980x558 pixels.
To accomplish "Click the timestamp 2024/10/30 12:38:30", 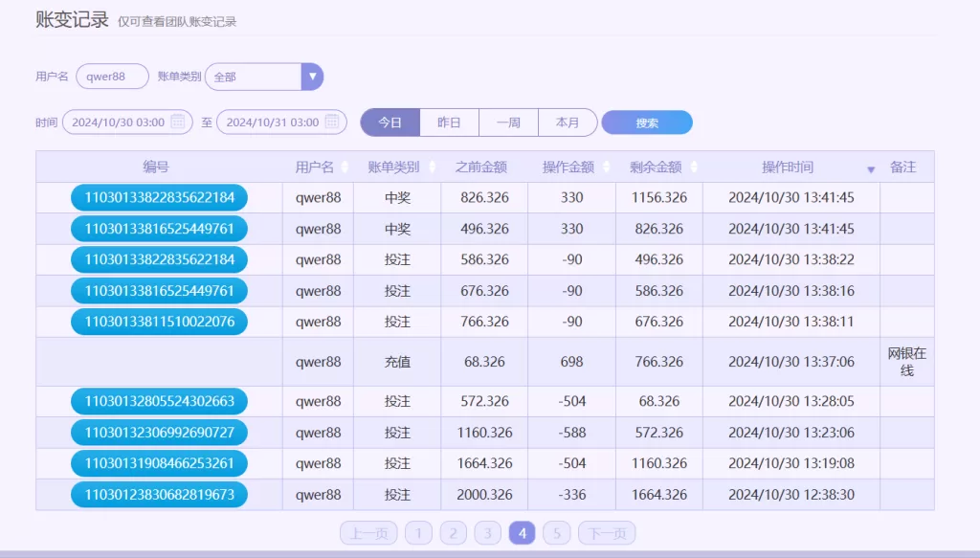I will pos(791,494).
